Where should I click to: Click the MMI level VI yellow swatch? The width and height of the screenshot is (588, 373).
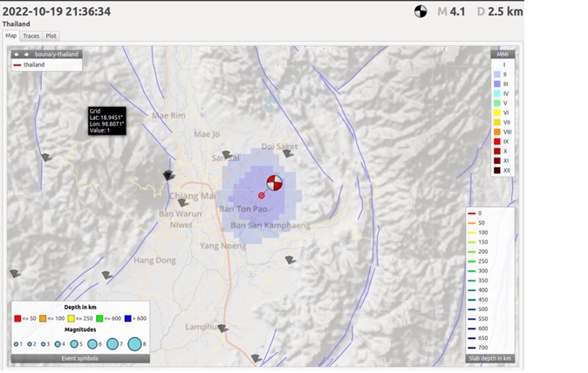click(x=496, y=112)
